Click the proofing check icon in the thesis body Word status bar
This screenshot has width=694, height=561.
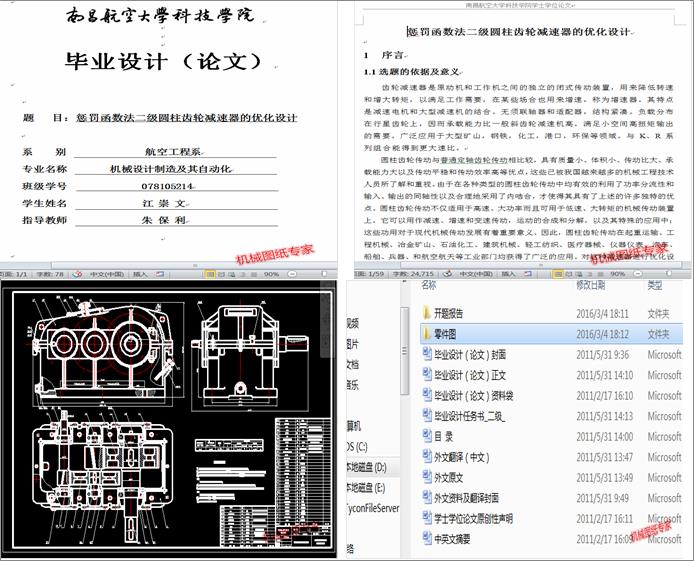coord(448,274)
